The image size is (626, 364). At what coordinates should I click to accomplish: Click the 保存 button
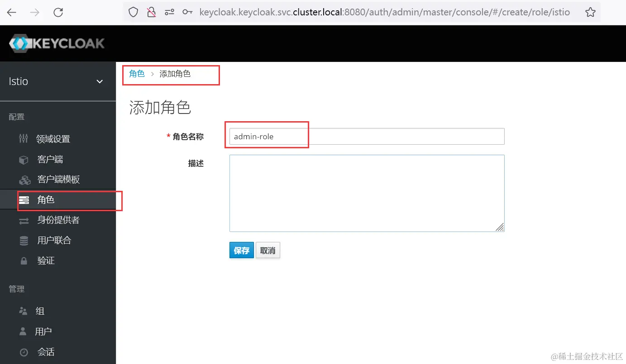pyautogui.click(x=242, y=250)
